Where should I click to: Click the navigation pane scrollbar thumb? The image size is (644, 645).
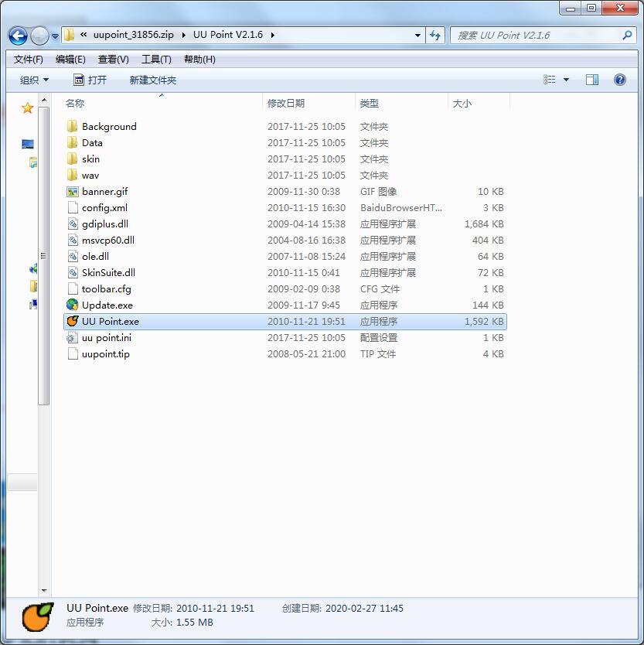(x=44, y=256)
